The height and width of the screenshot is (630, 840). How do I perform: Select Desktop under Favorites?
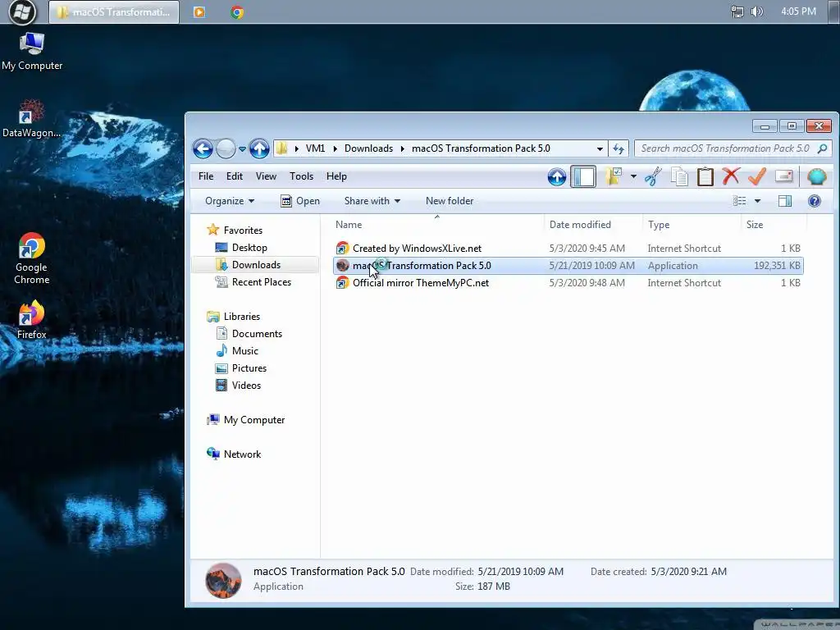click(241, 248)
